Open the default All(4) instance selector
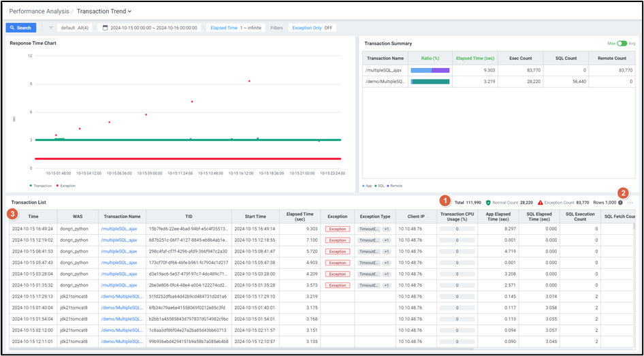Viewport: 644px width, 356px height. pyautogui.click(x=75, y=28)
